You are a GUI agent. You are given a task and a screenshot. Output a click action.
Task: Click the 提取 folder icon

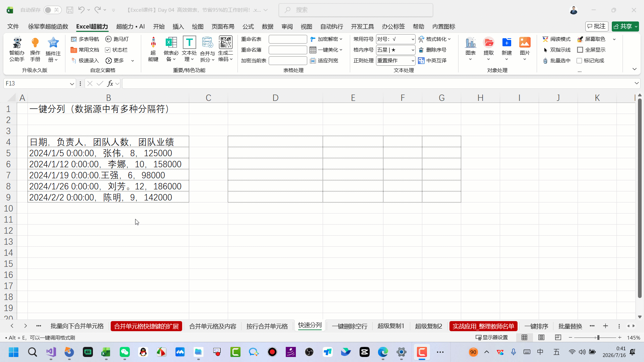[489, 49]
